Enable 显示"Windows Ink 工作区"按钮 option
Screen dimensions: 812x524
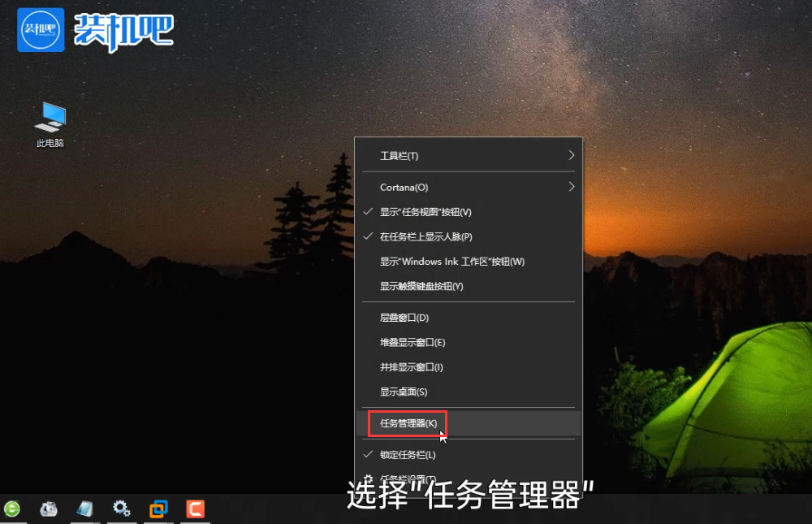point(452,262)
